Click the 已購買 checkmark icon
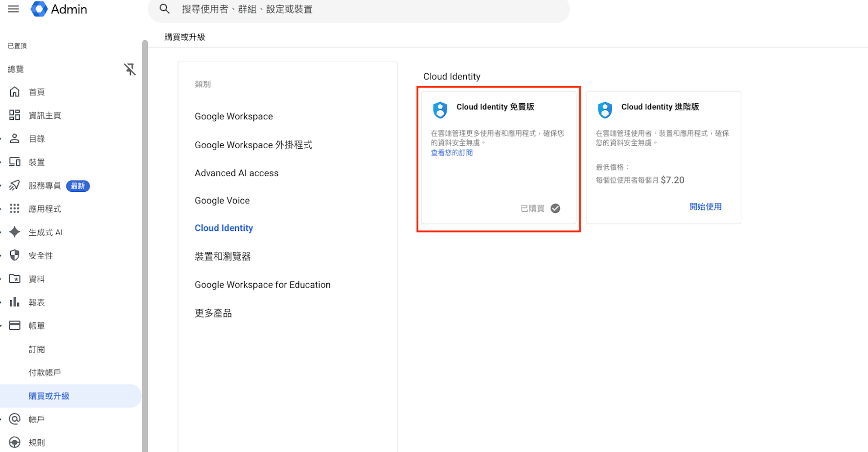 [x=555, y=208]
